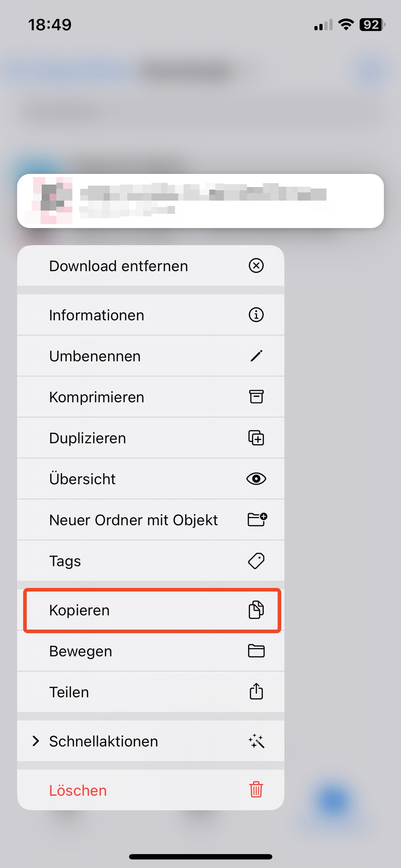Tap the Tags label icon

[x=256, y=561]
